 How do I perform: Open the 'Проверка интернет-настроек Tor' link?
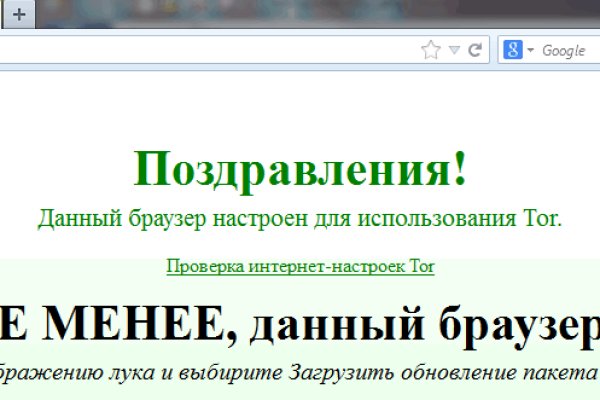[x=300, y=267]
